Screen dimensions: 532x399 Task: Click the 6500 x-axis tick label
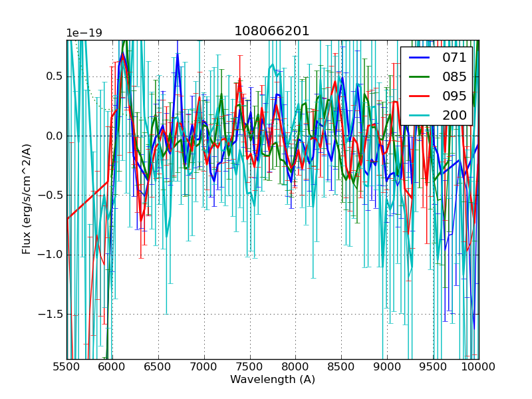coord(158,366)
